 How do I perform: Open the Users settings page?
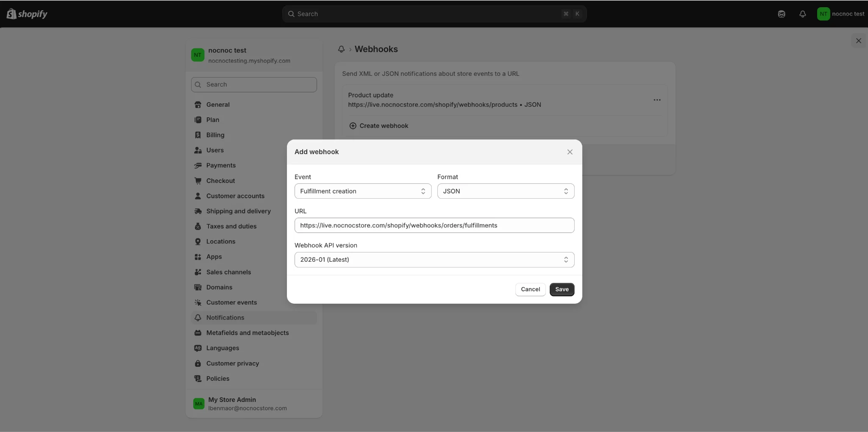(254, 150)
